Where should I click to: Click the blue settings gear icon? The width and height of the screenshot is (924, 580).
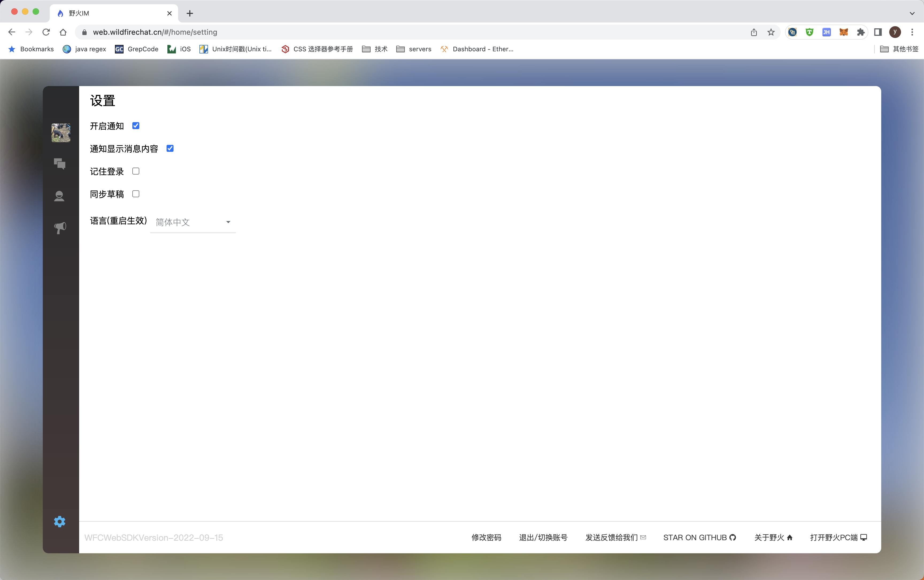59,522
